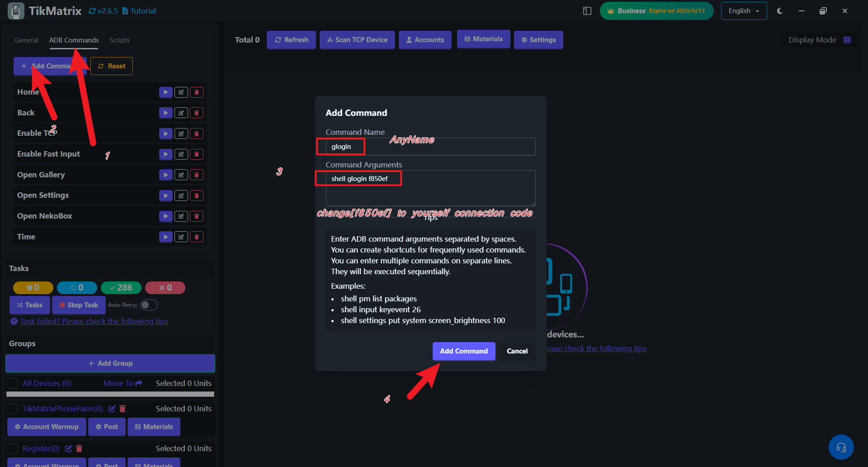868x467 pixels.
Task: Delete the Time command
Action: [x=197, y=237]
